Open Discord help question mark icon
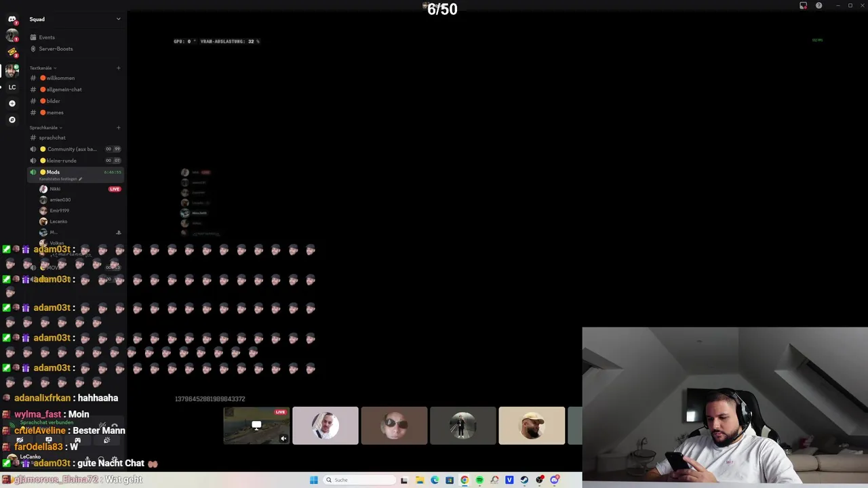This screenshot has width=868, height=488. pyautogui.click(x=818, y=5)
